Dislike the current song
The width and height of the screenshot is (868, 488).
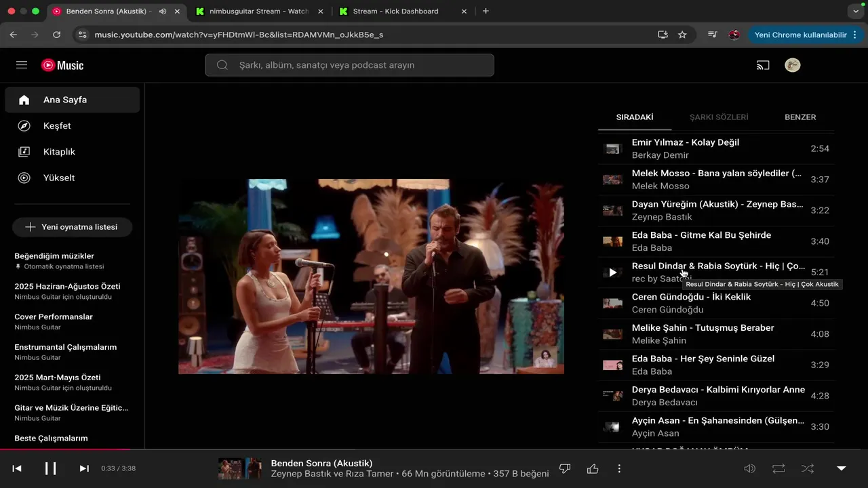564,468
